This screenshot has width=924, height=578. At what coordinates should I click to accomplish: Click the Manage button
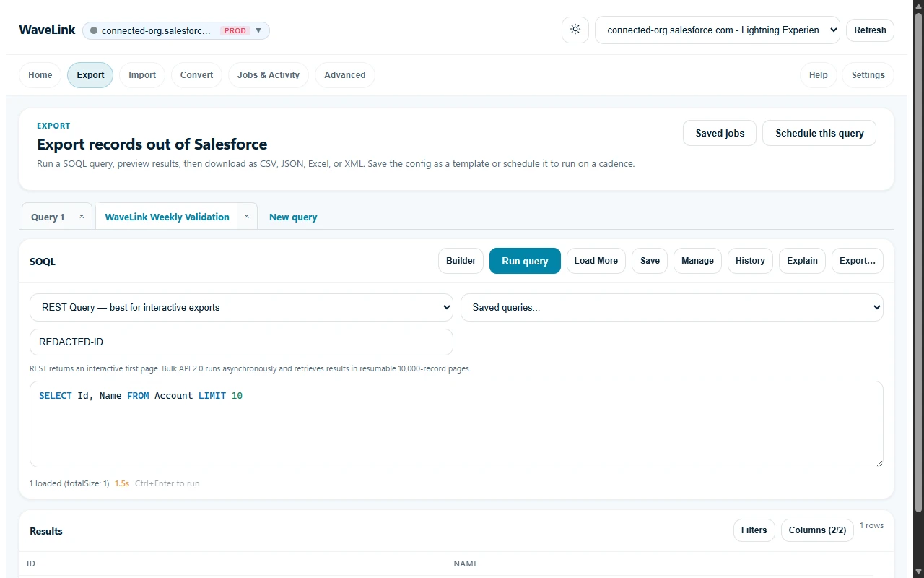[697, 261]
